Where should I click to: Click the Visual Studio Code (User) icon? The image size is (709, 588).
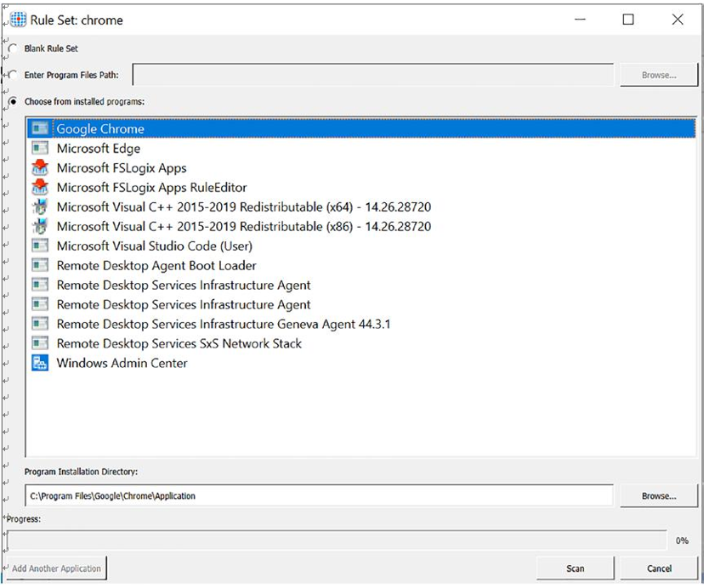tap(40, 246)
